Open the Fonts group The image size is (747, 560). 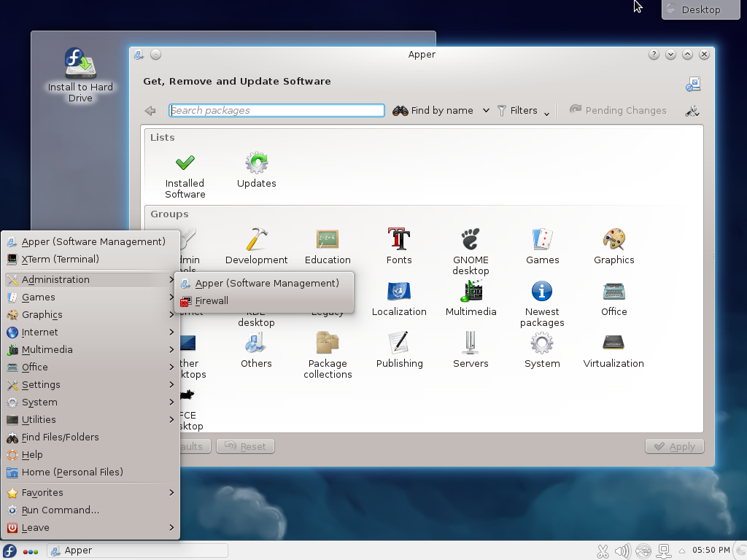(399, 246)
